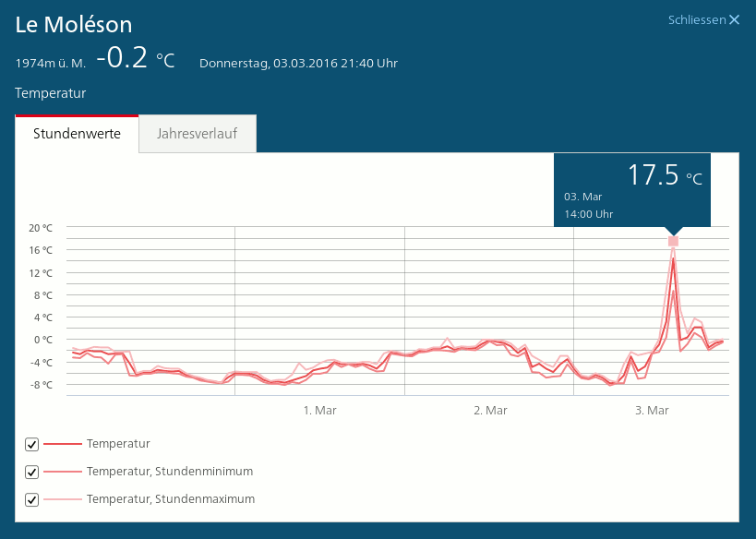The width and height of the screenshot is (756, 539).
Task: Click the X icon beside Schliessen
Action: click(x=735, y=19)
